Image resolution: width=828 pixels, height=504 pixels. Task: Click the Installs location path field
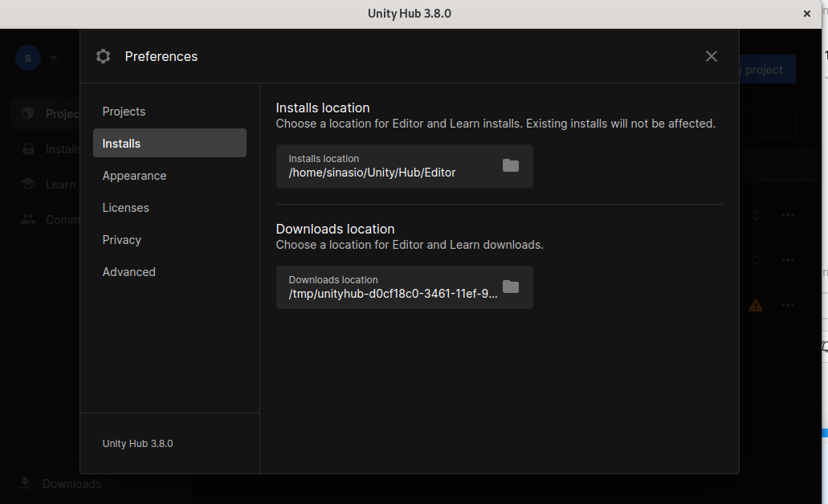click(385, 166)
